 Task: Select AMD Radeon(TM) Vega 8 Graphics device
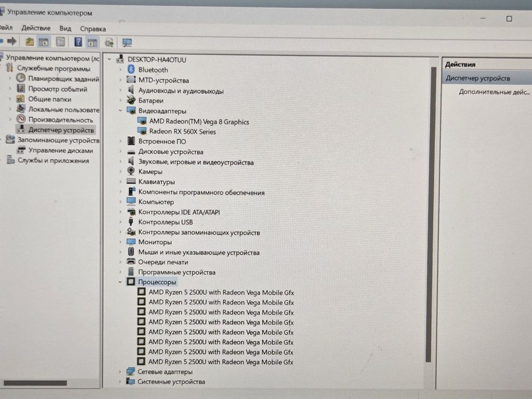click(x=199, y=121)
